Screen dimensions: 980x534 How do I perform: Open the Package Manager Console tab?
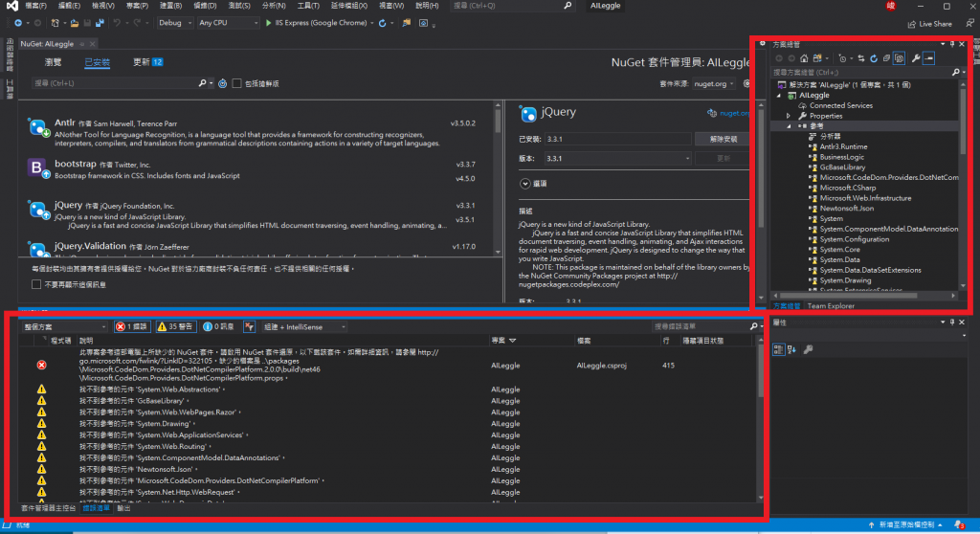pyautogui.click(x=48, y=508)
